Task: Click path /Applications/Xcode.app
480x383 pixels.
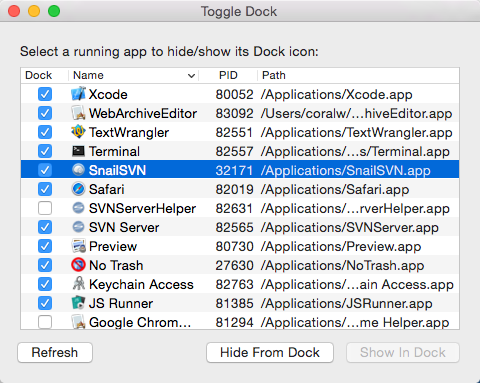Action: tap(337, 94)
